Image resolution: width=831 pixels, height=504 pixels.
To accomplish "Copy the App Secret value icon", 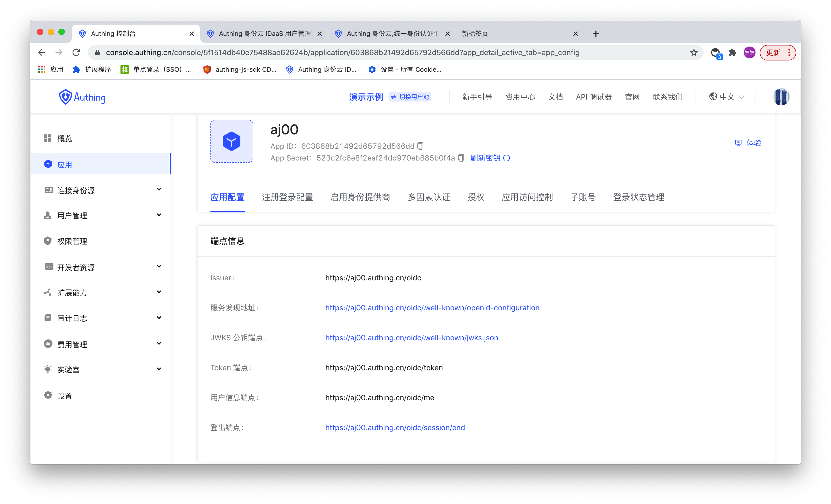I will (461, 158).
